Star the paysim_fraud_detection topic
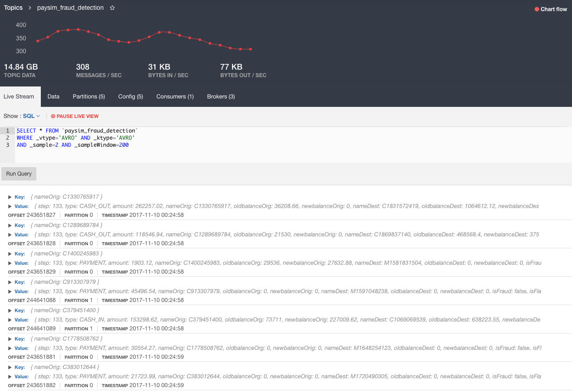This screenshot has width=572, height=392. point(112,8)
